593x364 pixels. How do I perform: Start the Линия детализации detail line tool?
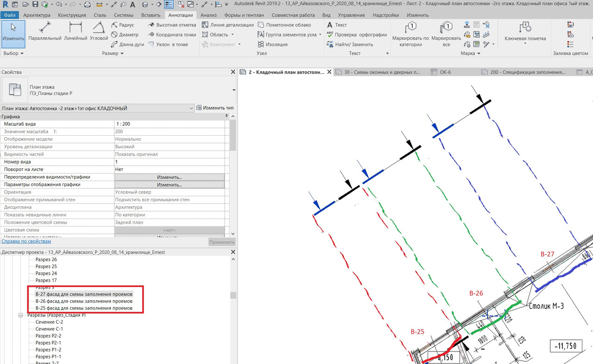pyautogui.click(x=228, y=25)
